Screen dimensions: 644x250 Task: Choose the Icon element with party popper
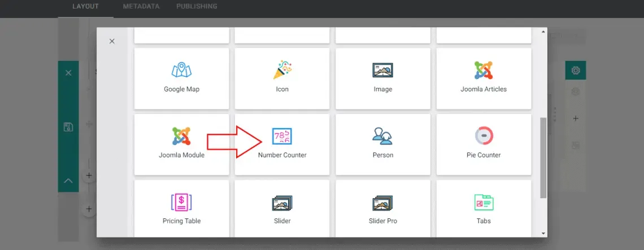tap(282, 78)
